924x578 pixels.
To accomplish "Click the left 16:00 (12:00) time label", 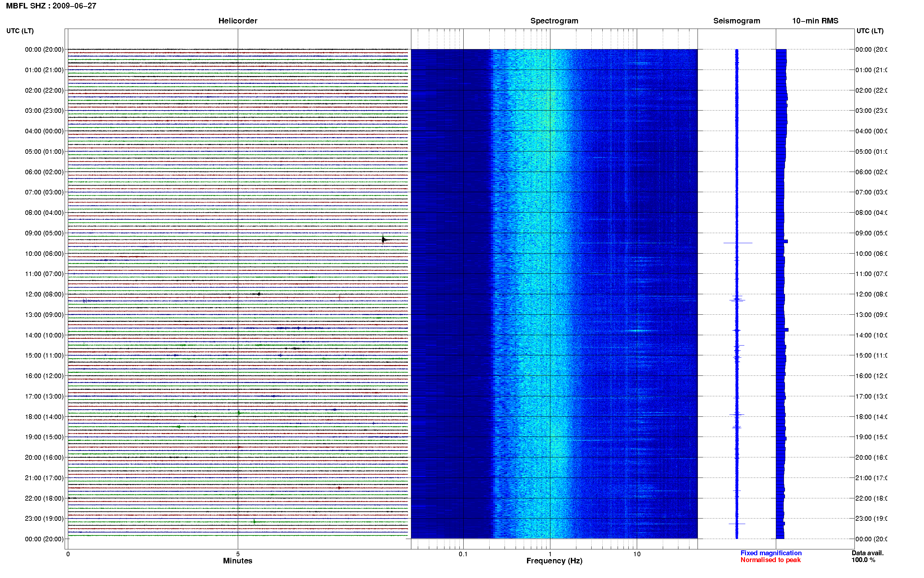I will [x=44, y=376].
